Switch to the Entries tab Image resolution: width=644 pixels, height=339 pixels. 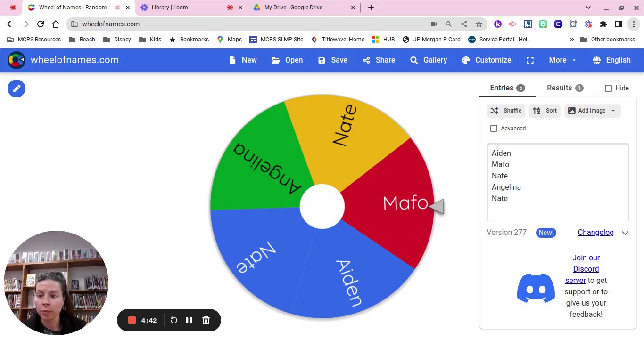(507, 88)
